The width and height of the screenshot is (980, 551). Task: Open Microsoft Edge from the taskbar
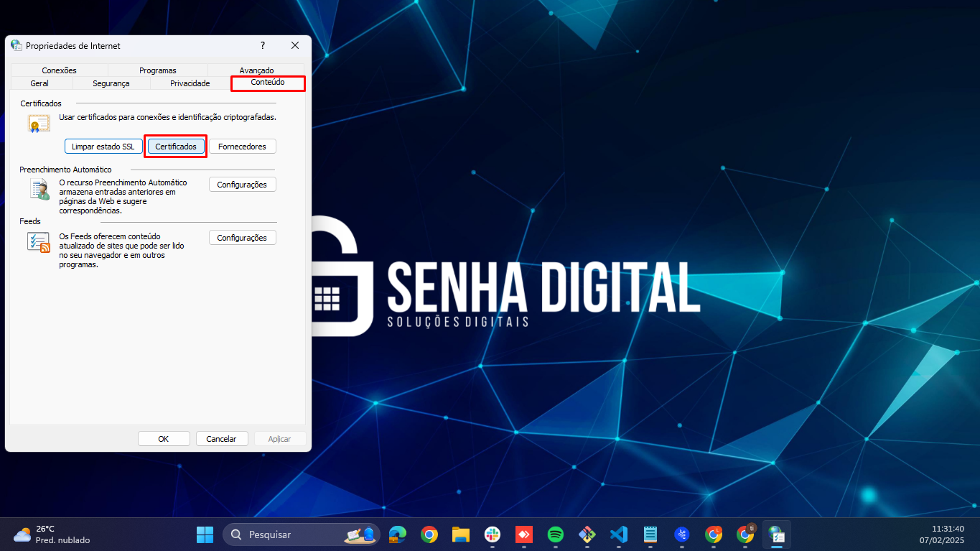point(397,534)
